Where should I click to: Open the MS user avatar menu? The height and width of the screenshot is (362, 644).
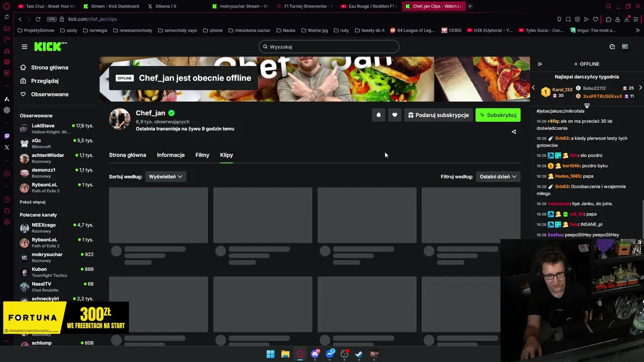pos(625,47)
